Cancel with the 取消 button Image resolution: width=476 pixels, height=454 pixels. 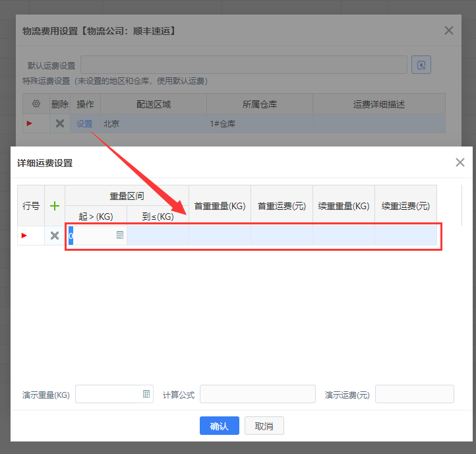[x=264, y=426]
